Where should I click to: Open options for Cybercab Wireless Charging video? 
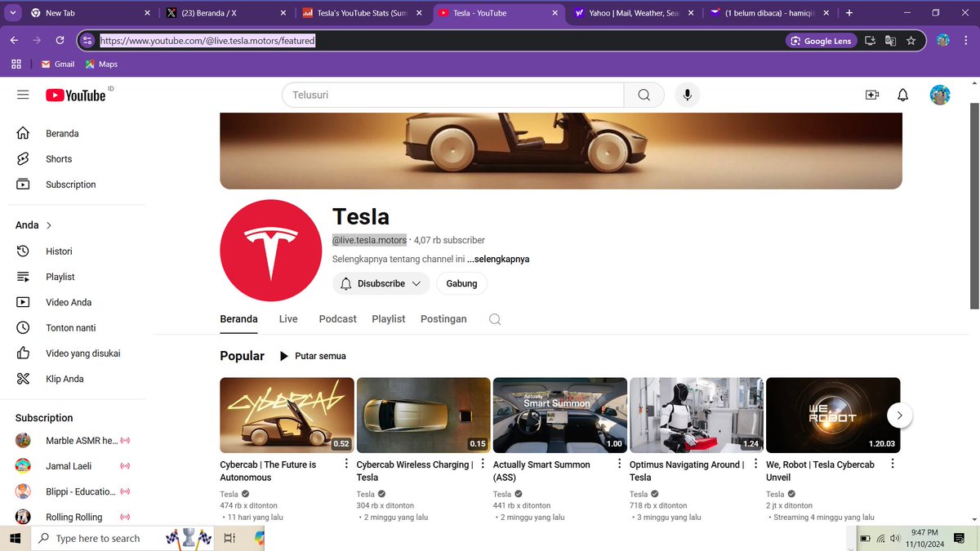pos(483,464)
